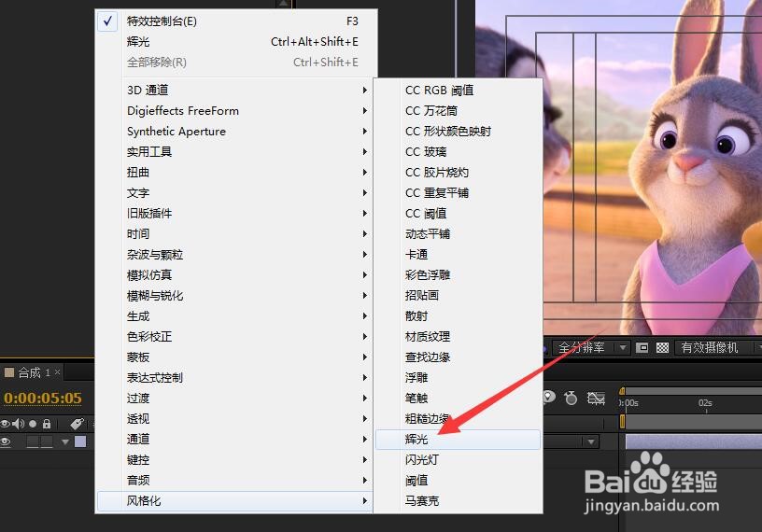Open 扭曲 effects category

click(235, 173)
